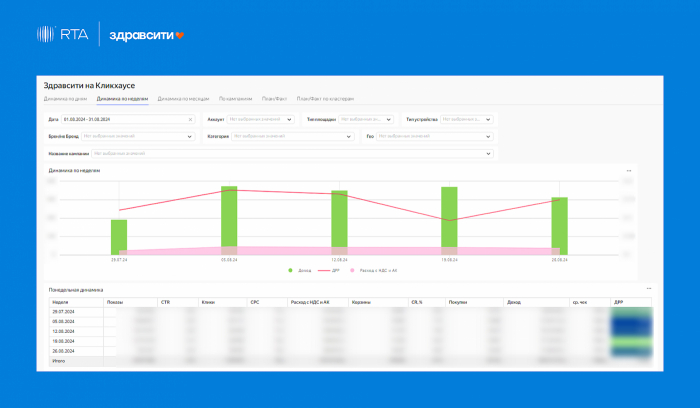Click the green bar for 26.08.24

(559, 226)
